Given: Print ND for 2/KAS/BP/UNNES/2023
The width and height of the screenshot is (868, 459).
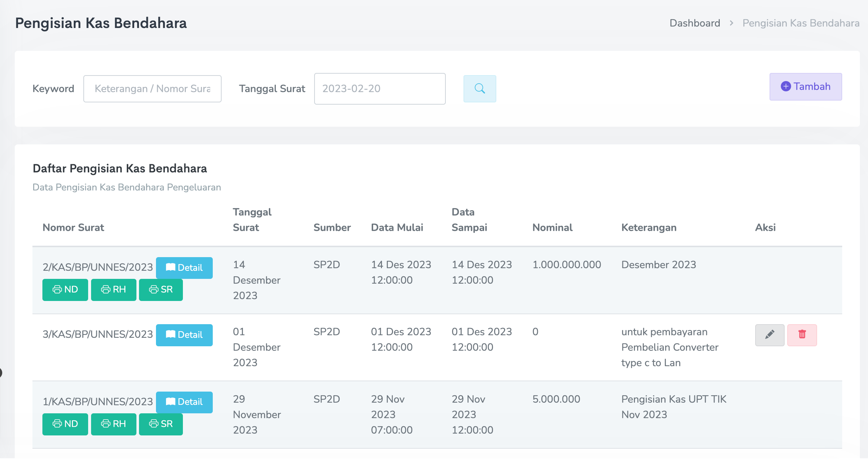Looking at the screenshot, I should coord(65,290).
